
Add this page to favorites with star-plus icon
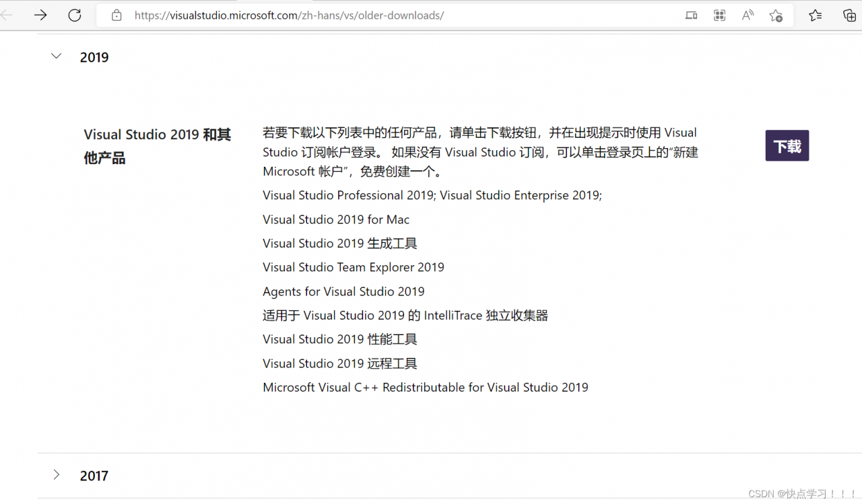point(776,15)
